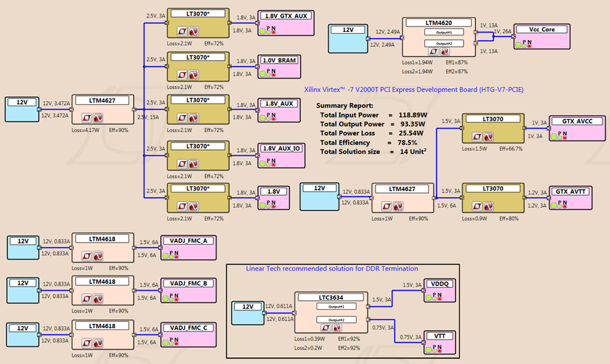Click large green status square on VADJ_FMC_B load

pos(166,299)
